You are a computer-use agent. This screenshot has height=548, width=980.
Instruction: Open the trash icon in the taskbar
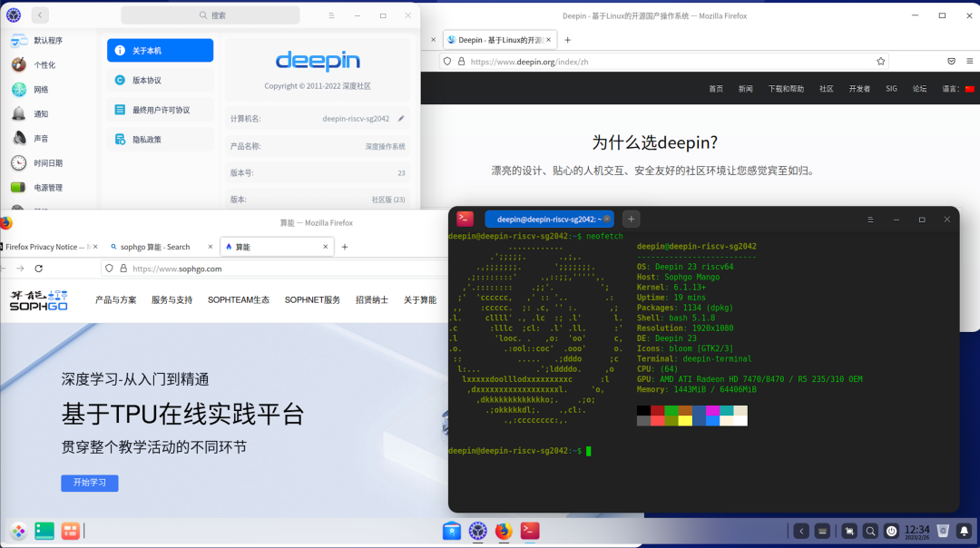click(943, 531)
